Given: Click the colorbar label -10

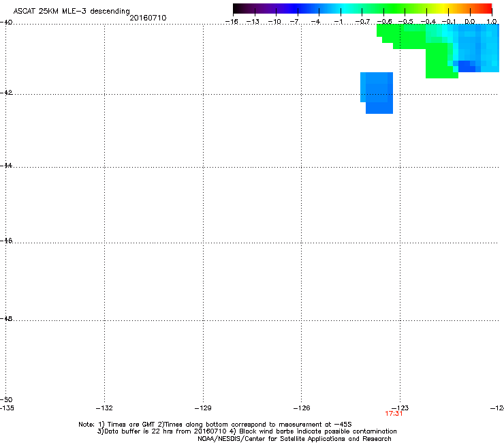Looking at the screenshot, I should 274,22.
